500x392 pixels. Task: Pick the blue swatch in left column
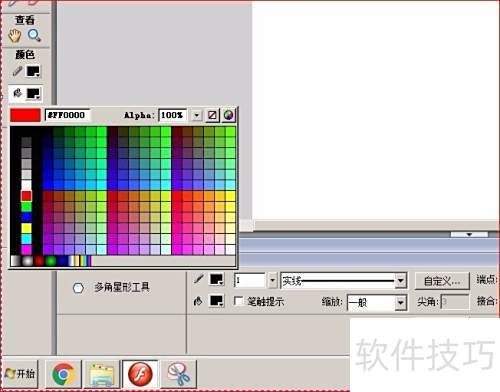coord(26,217)
